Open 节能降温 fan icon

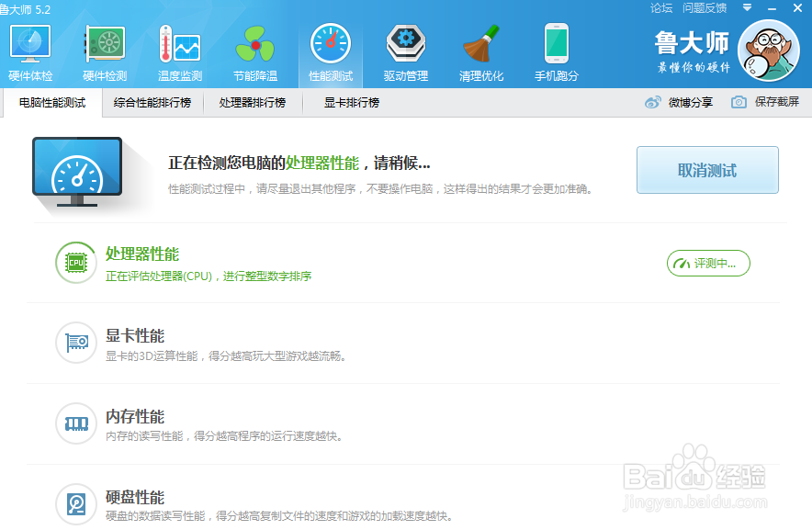click(254, 45)
